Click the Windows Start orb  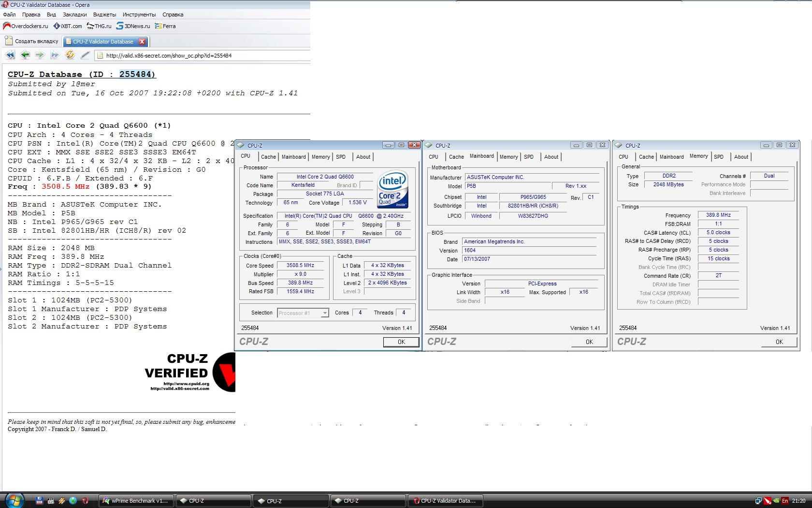[x=14, y=500]
